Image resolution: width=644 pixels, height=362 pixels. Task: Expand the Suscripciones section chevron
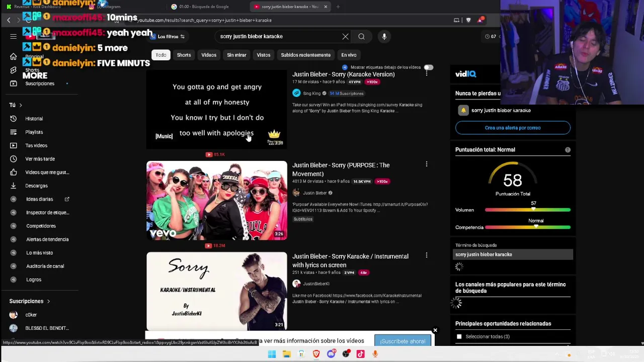[48, 301]
